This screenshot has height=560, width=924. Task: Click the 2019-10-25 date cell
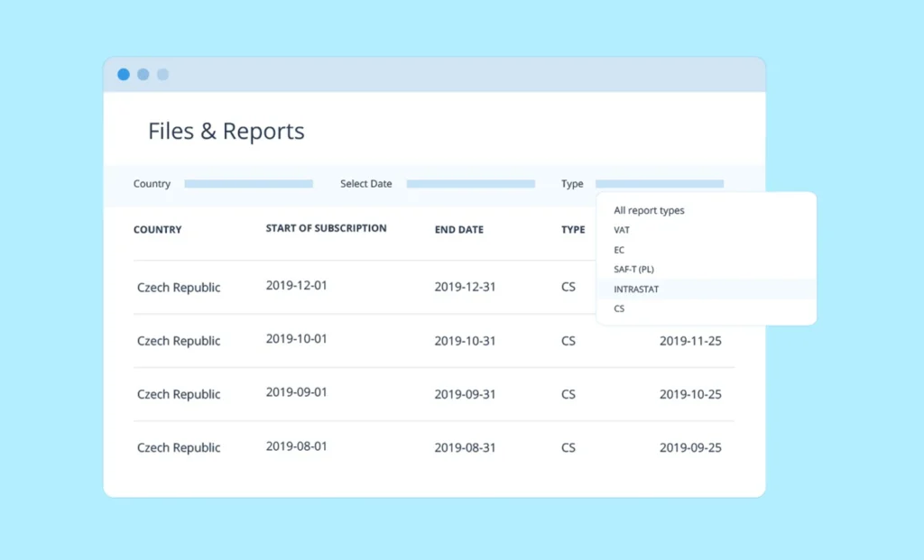point(690,394)
